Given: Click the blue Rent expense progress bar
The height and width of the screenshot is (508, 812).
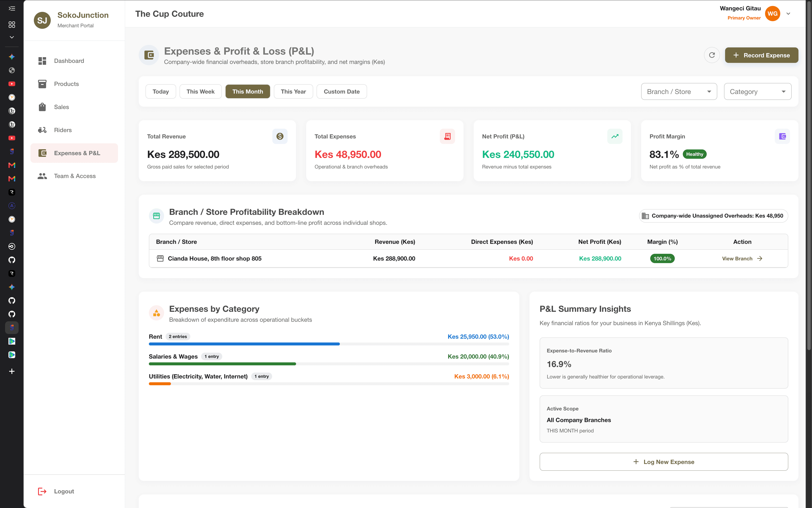Looking at the screenshot, I should [x=244, y=344].
